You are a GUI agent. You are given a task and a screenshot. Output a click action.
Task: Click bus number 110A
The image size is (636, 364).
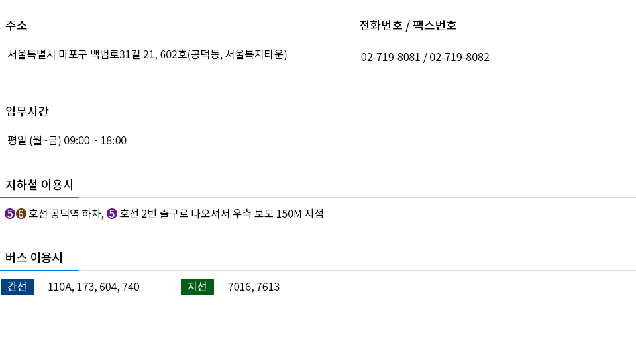coord(60,287)
